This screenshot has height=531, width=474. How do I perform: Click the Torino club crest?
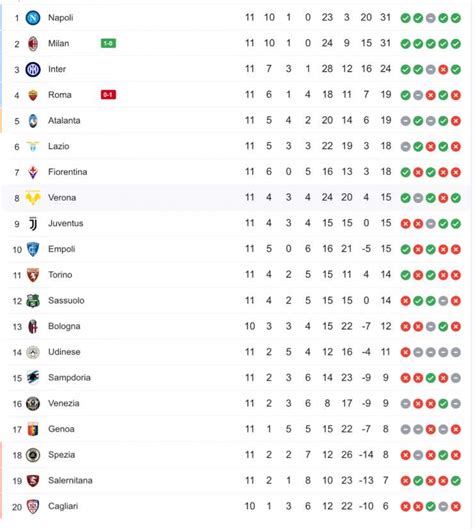click(33, 275)
